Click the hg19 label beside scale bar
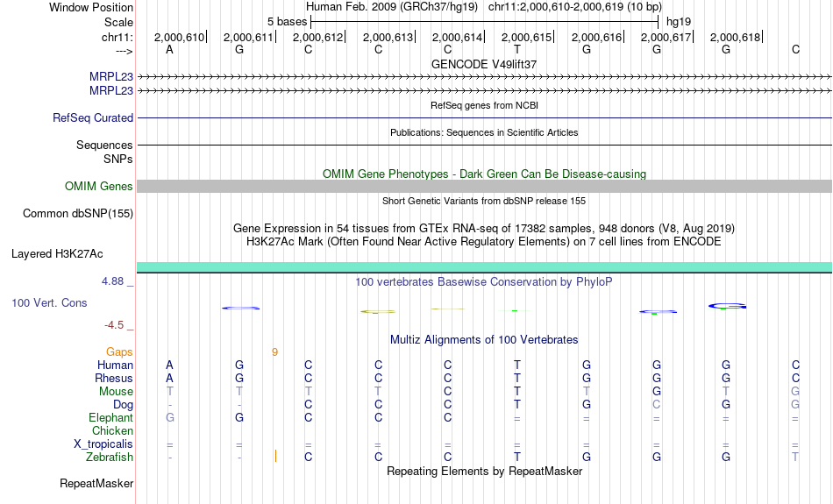This screenshot has height=504, width=833. click(679, 22)
